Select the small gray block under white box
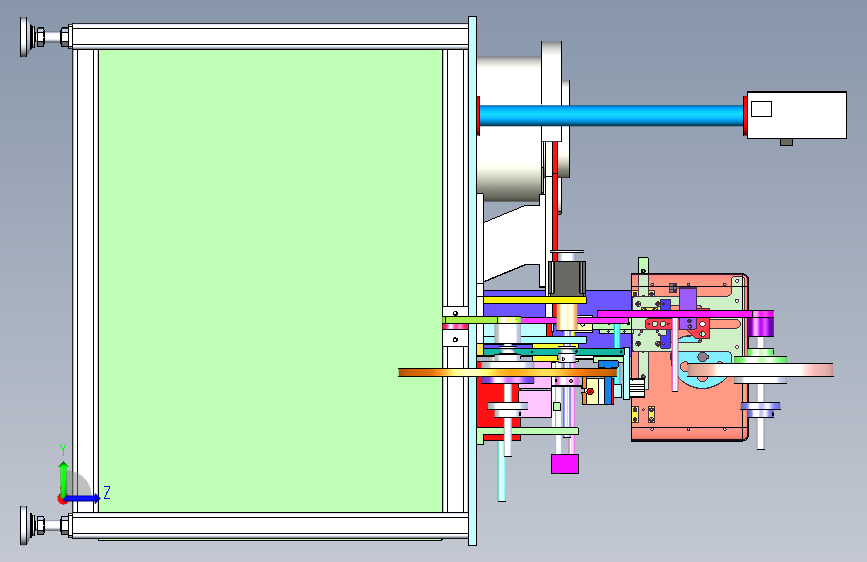The width and height of the screenshot is (867, 562). click(x=786, y=142)
